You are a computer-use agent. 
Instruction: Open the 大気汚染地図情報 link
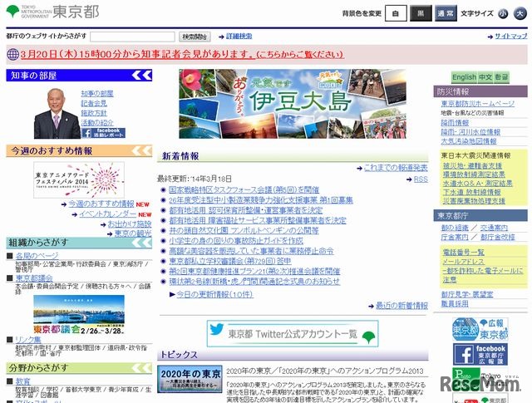pos(469,140)
